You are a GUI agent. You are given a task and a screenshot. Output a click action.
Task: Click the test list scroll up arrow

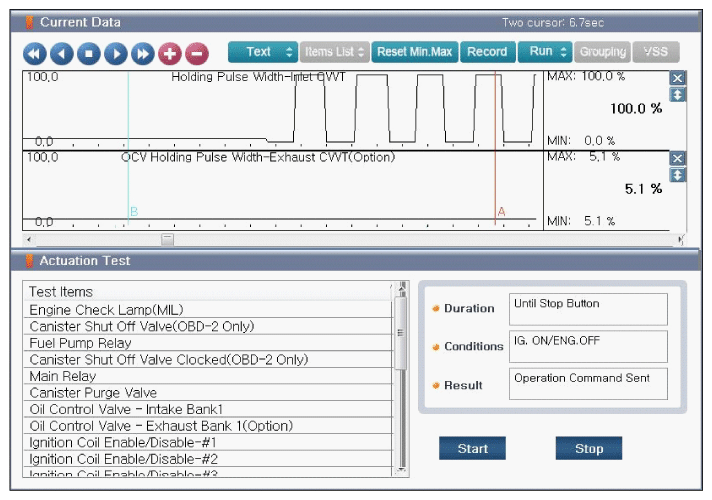[401, 287]
